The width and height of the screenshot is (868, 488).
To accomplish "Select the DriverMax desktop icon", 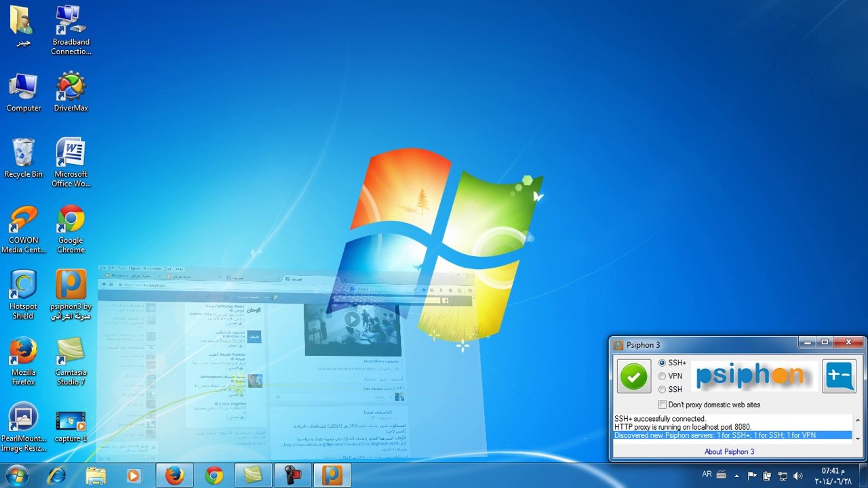I will click(x=71, y=92).
